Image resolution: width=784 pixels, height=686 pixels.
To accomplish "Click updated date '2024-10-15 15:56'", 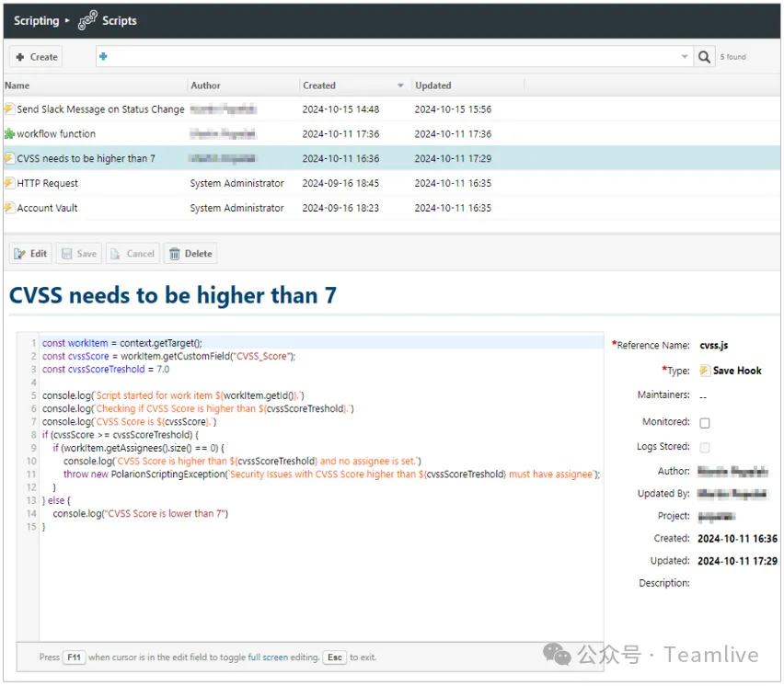I will (453, 109).
